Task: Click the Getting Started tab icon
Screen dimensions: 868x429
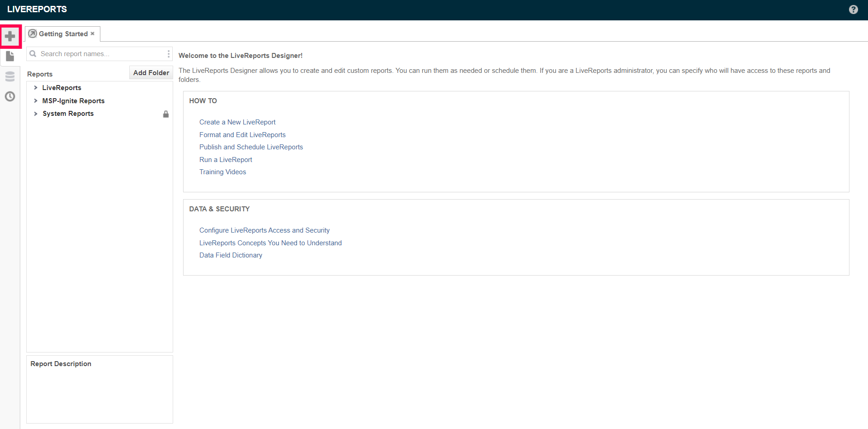Action: point(33,34)
